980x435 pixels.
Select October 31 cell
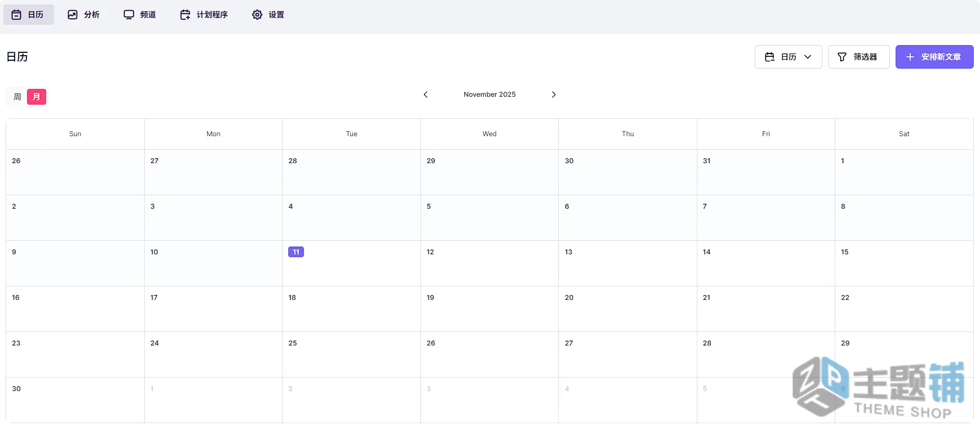coord(766,172)
